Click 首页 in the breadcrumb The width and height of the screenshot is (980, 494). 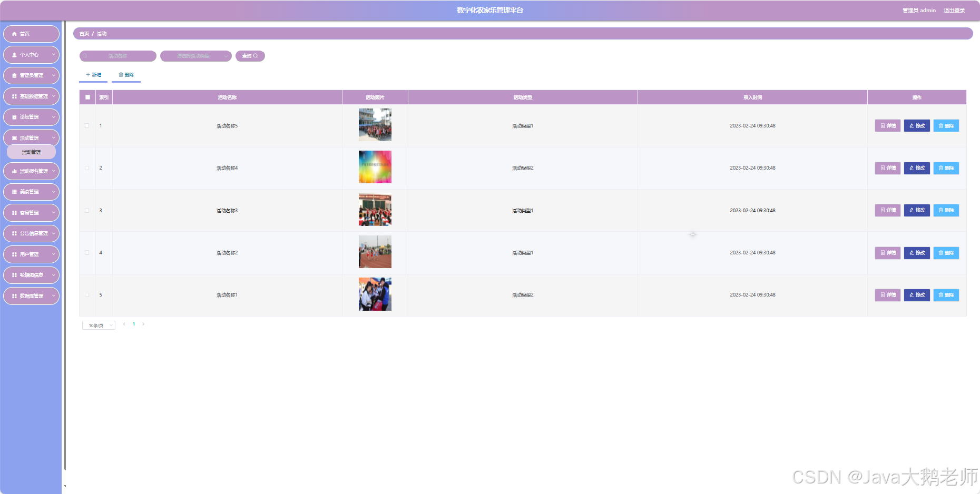coord(84,34)
